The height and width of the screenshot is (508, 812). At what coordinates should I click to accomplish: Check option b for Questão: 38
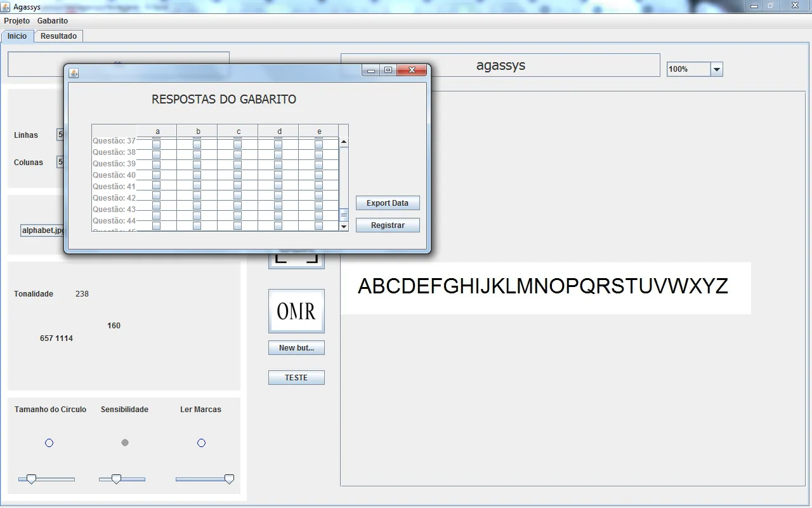(x=197, y=155)
